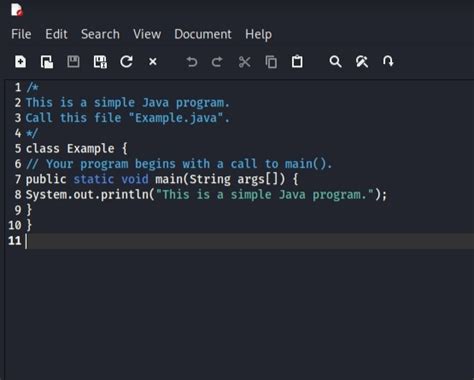Screen dimensions: 474x380
Task: Open the Search menu
Action: [100, 34]
